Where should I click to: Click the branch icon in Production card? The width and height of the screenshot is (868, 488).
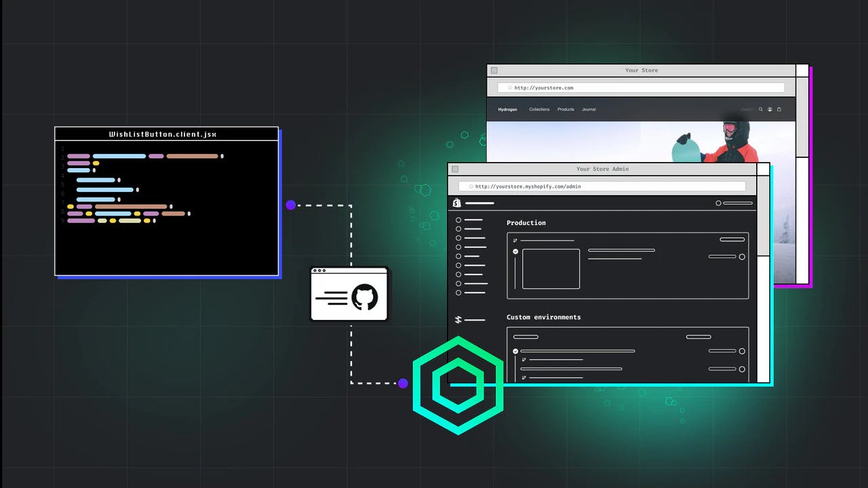tap(515, 240)
